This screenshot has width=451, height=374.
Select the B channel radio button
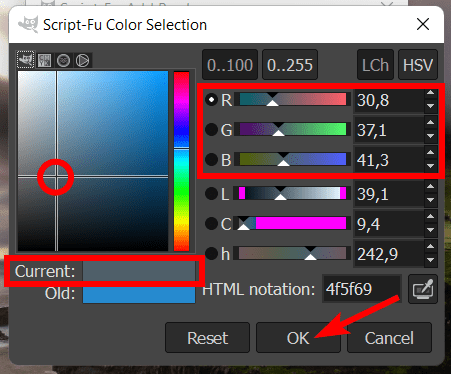click(x=211, y=159)
